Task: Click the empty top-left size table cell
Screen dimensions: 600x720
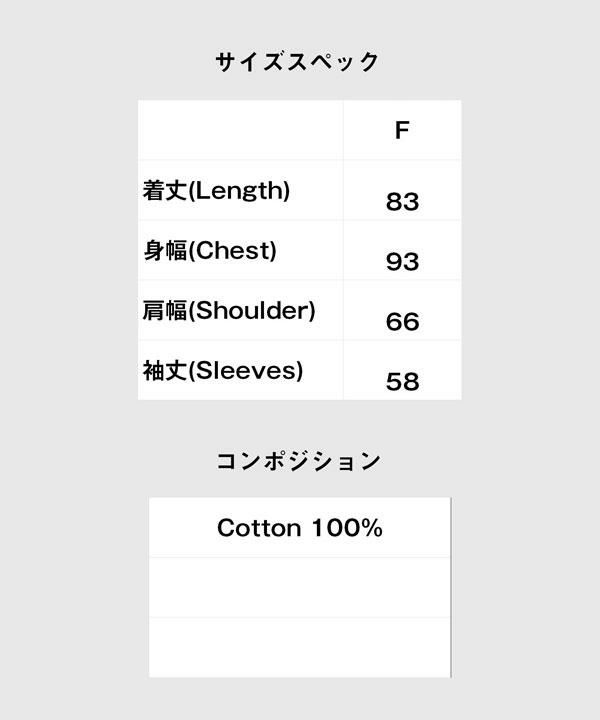Action: (240, 130)
